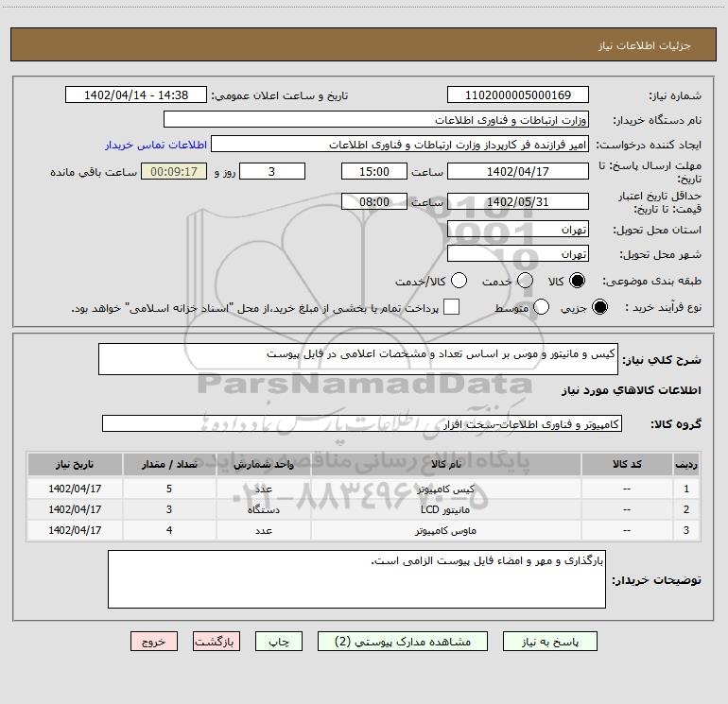Screen dimensions: 728x704
Task: Click the اطلاعات کالاهای مورد نیاز section heading
Action: coord(632,390)
